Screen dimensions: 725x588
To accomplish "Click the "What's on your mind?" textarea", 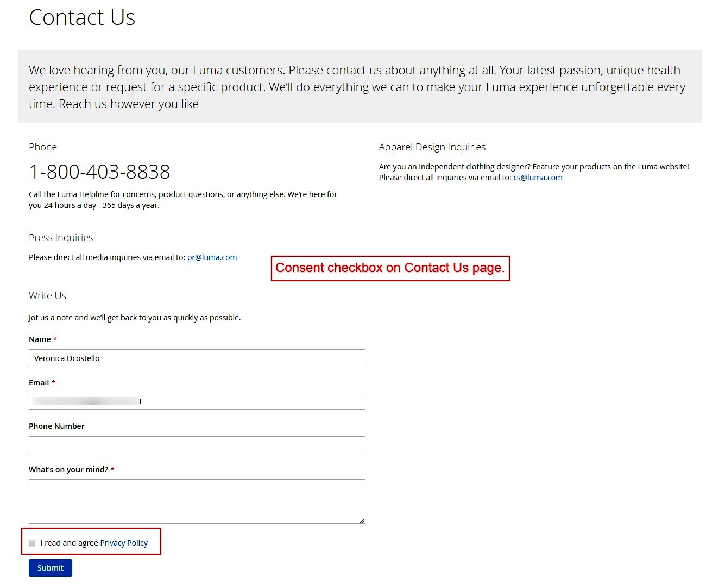I will coord(197,501).
